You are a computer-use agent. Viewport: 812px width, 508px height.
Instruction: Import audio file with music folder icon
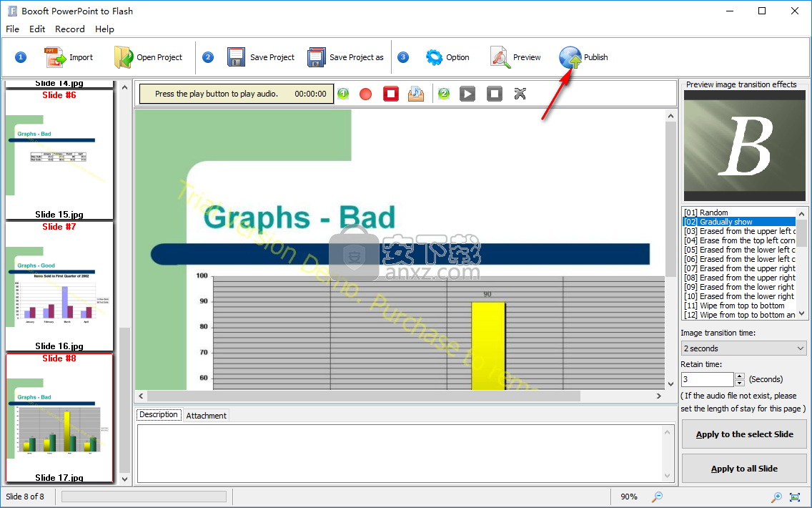(x=416, y=94)
